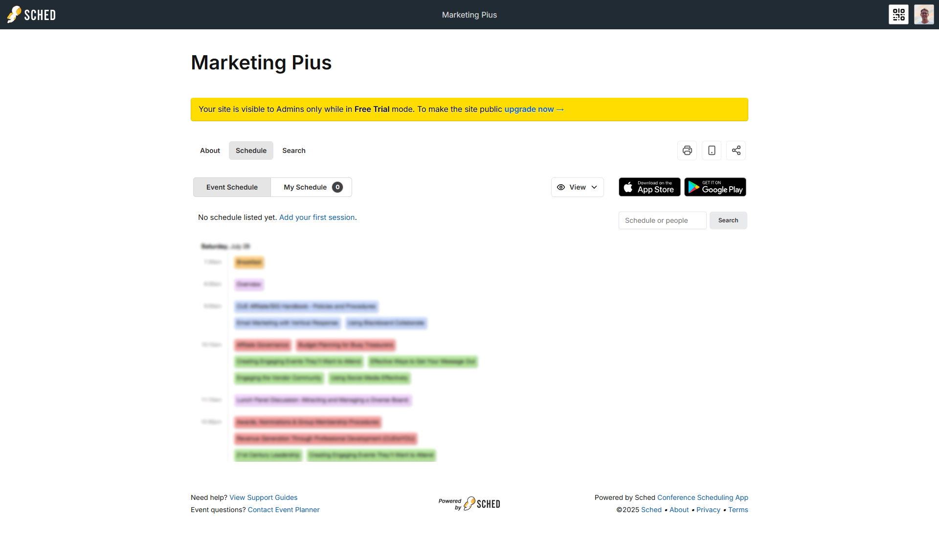Open the Download on the App Store badge
The image size is (939, 560).
[649, 187]
